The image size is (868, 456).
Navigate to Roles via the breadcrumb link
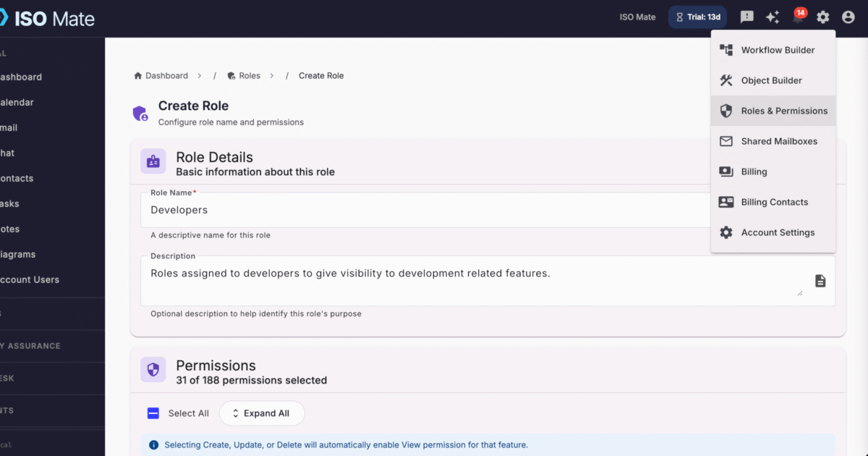pos(249,75)
